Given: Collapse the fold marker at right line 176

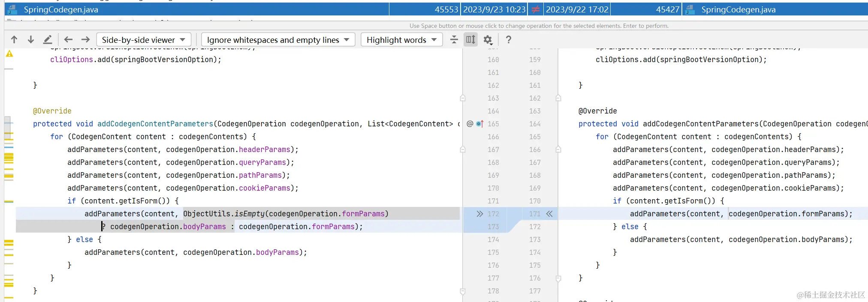Looking at the screenshot, I should [x=558, y=278].
